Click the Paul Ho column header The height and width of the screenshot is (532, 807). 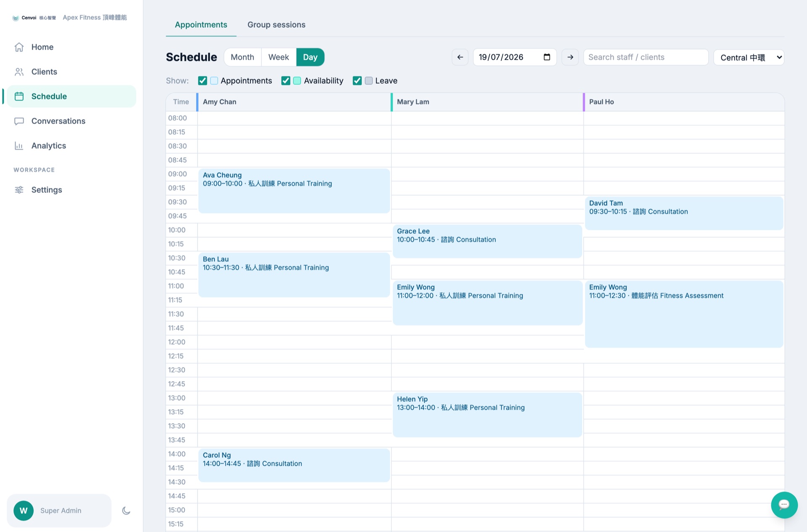(x=684, y=102)
